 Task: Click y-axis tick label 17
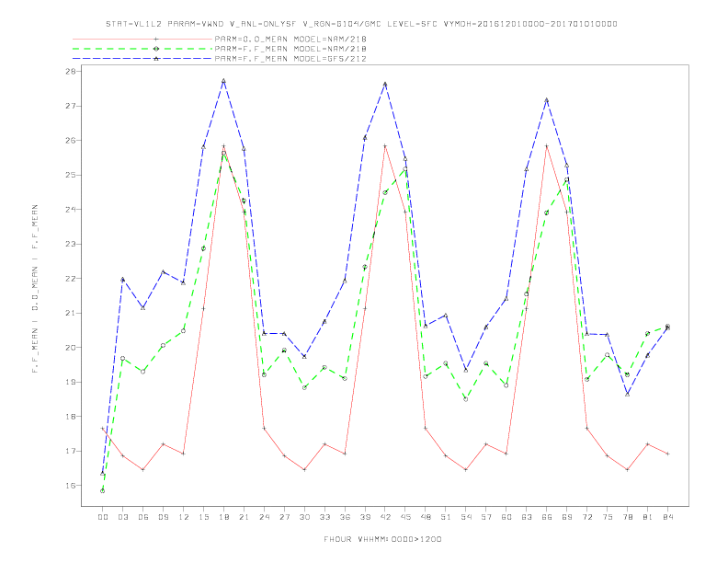70,451
